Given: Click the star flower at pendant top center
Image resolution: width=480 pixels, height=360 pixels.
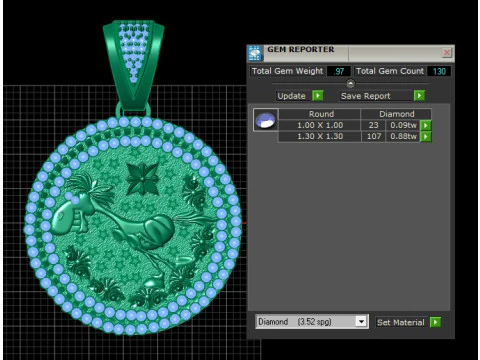Looking at the screenshot, I should pyautogui.click(x=142, y=178).
